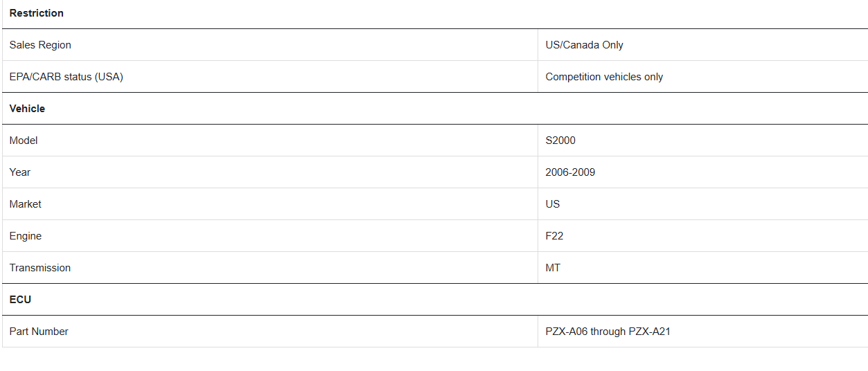Click the Restriction section header

36,13
